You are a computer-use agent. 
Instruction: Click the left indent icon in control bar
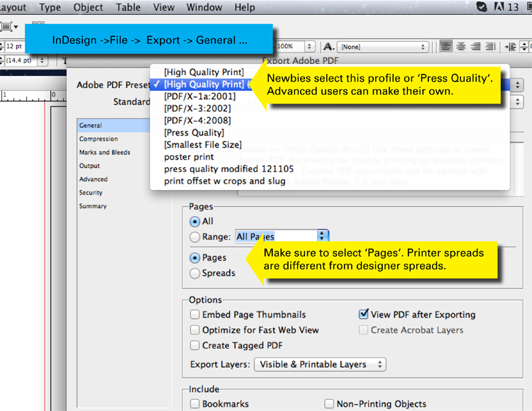coord(510,47)
